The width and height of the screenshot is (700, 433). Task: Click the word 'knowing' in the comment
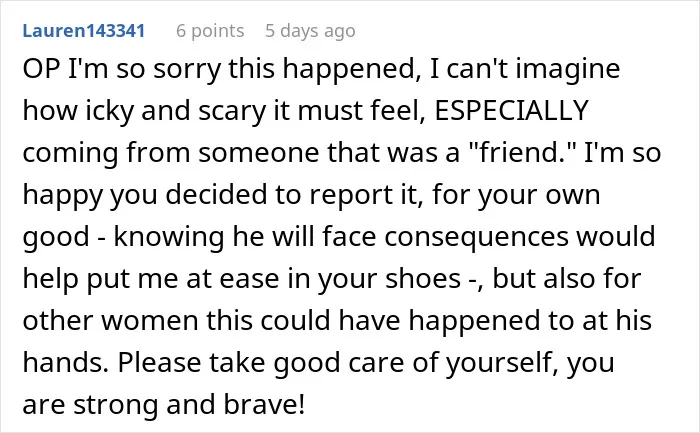click(169, 237)
